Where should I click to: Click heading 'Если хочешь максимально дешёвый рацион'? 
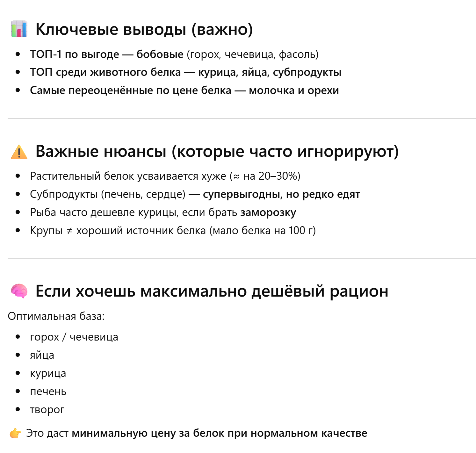(x=212, y=291)
